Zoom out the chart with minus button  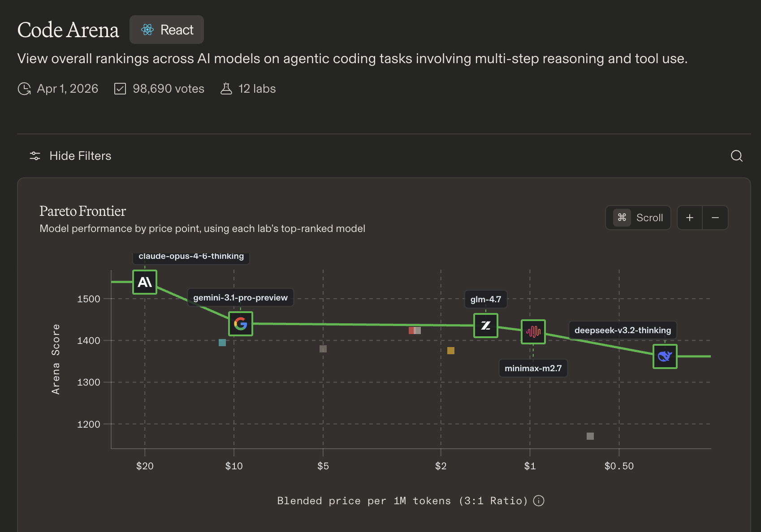(x=715, y=218)
